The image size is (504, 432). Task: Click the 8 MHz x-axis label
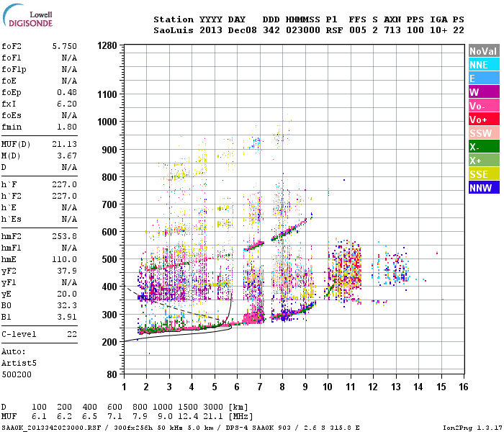click(x=282, y=387)
